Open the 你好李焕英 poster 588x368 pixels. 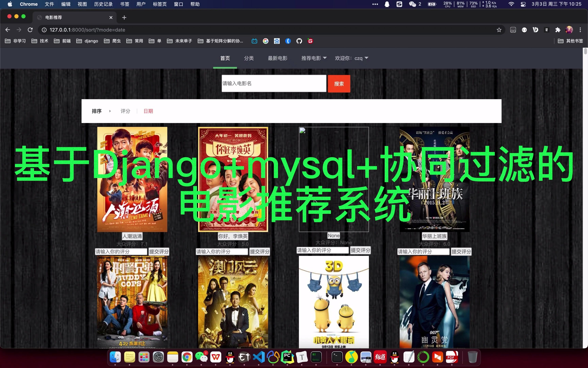[x=233, y=179]
